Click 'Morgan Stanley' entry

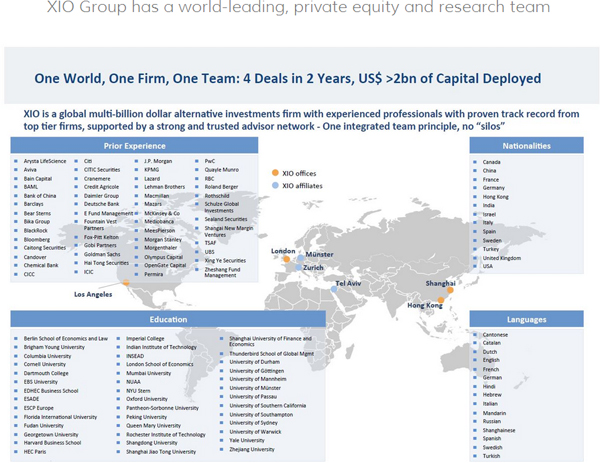click(x=163, y=240)
